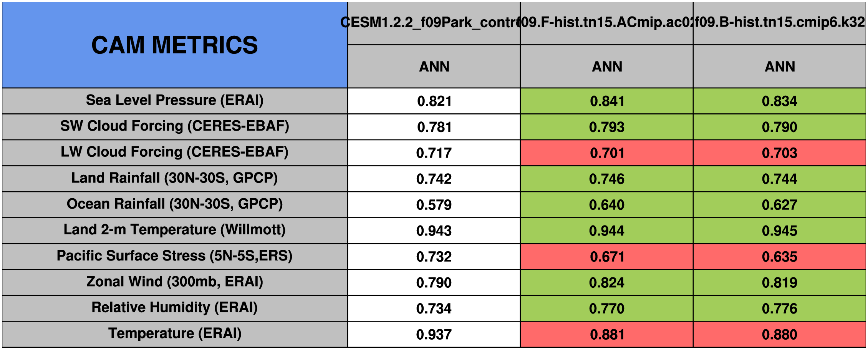This screenshot has width=868, height=350.
Task: Select the ANN subheader under CESM1.2.2_f09Park
Action: tap(434, 66)
